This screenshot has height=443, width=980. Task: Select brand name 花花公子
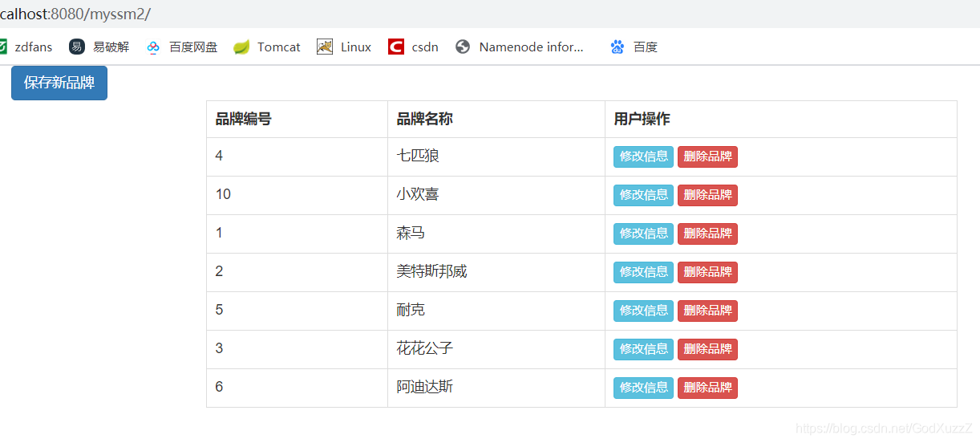coord(425,348)
